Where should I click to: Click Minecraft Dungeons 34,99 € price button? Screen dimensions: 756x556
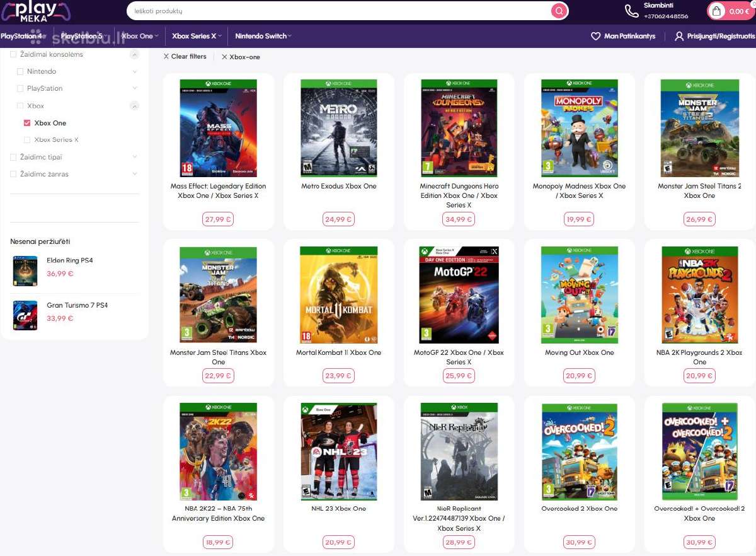[459, 219]
